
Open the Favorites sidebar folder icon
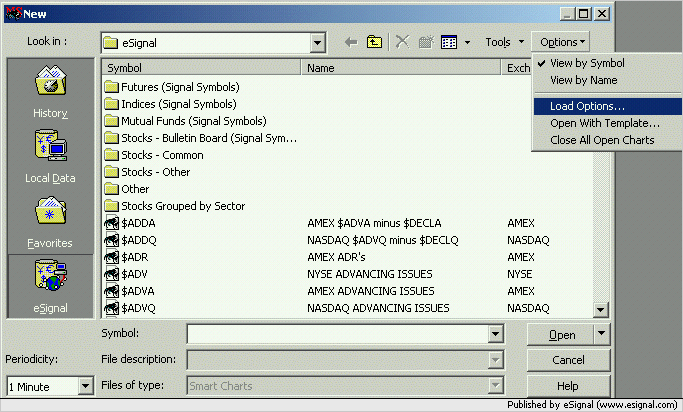51,210
